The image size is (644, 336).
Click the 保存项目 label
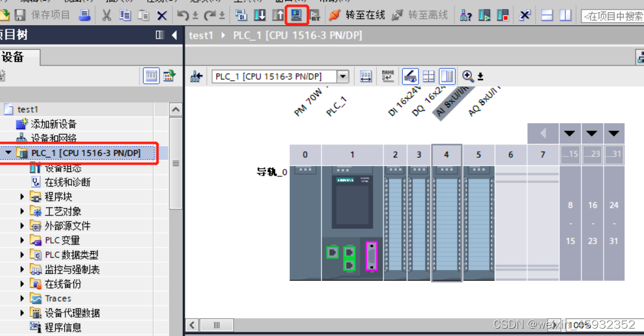click(x=51, y=15)
